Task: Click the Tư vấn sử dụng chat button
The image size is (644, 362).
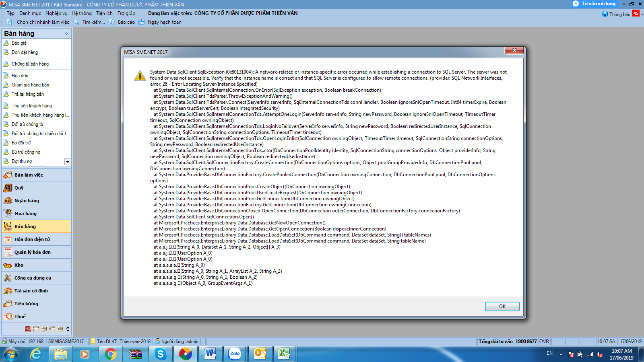Action: [x=594, y=4]
